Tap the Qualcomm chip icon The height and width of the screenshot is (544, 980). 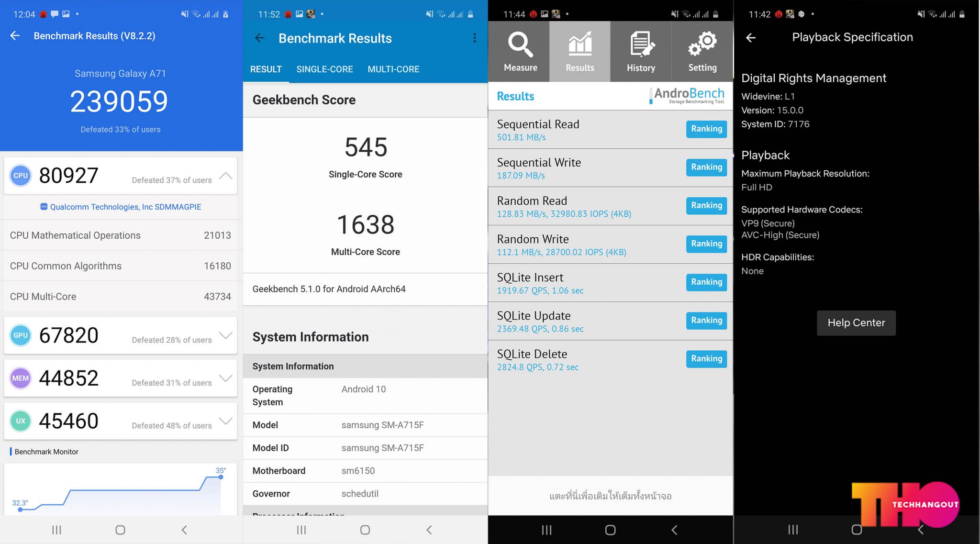tap(44, 207)
